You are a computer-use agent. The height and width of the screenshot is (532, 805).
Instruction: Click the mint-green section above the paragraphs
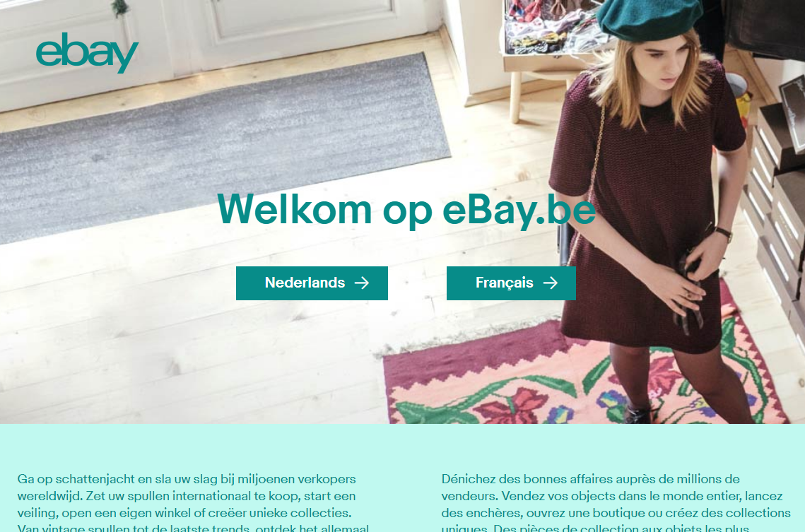(403, 447)
